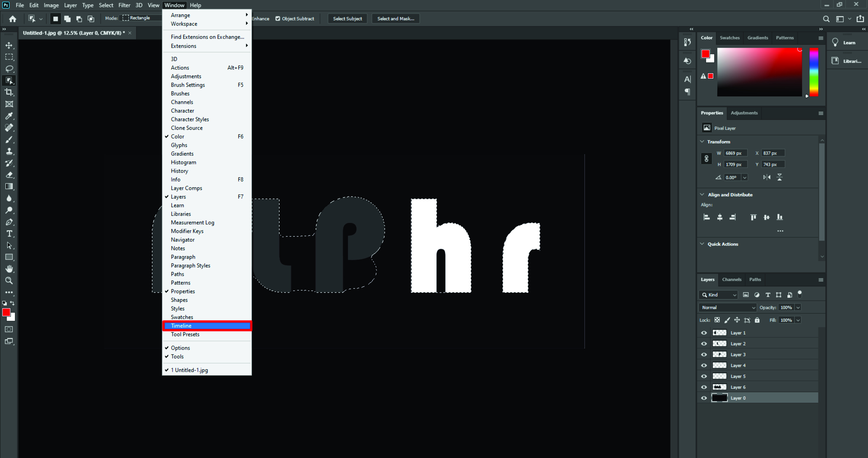
Task: Select the Lasso tool
Action: (9, 69)
